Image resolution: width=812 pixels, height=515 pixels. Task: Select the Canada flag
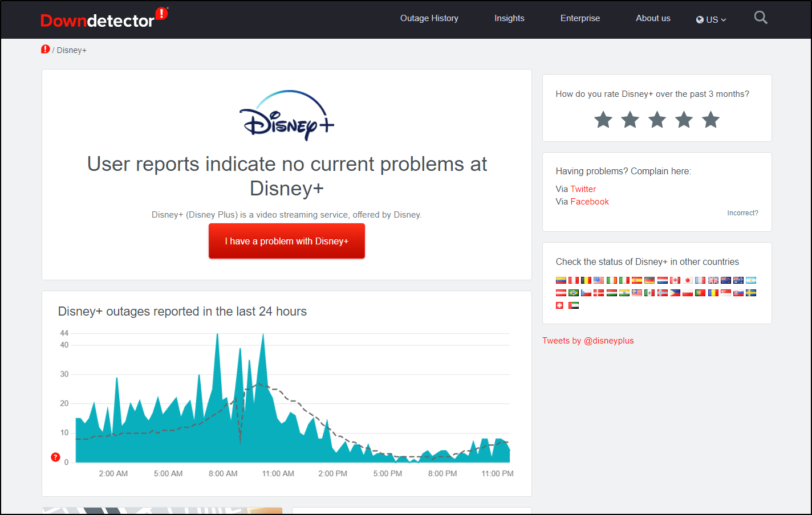675,280
